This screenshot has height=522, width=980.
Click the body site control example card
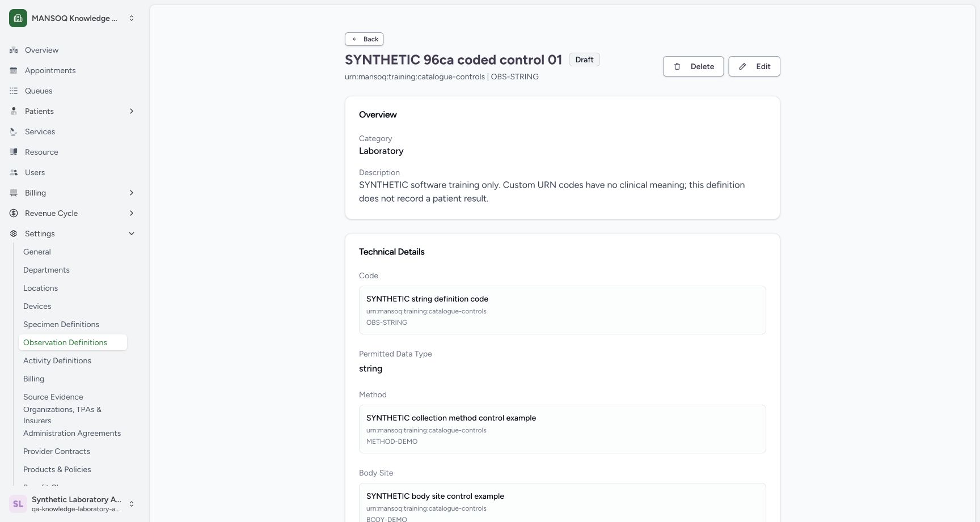[562, 502]
